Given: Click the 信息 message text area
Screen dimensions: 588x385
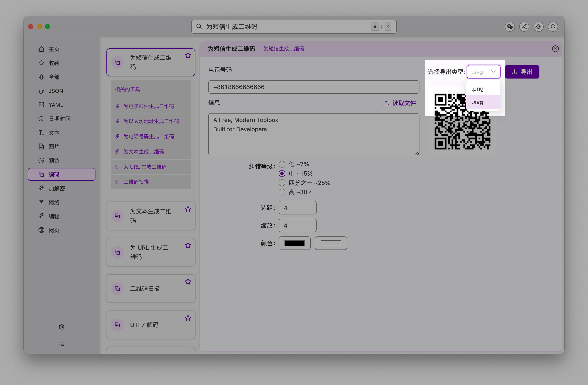Looking at the screenshot, I should [x=313, y=134].
